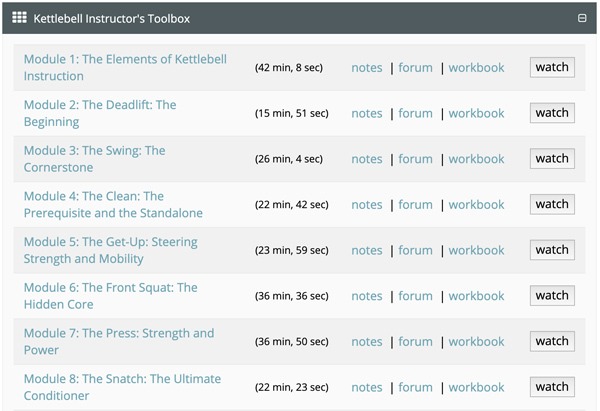Open the workbook for Module 8 Snatch
The image size is (600, 411).
(476, 387)
